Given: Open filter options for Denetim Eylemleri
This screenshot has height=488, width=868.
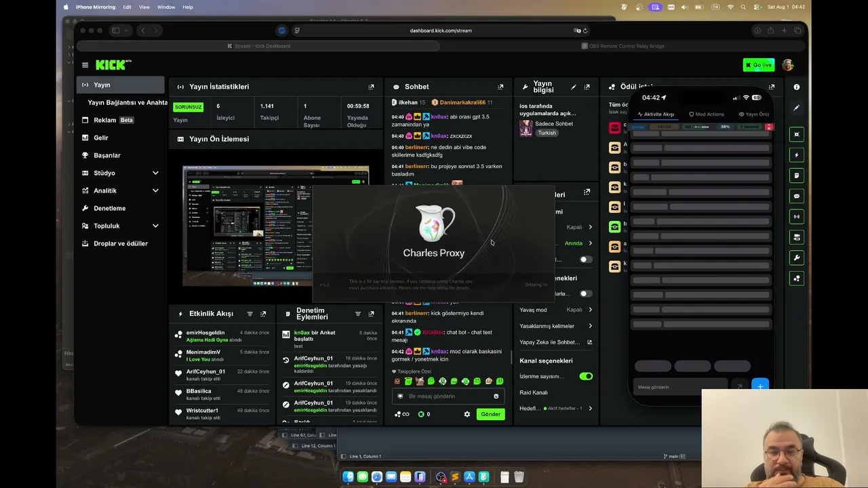Looking at the screenshot, I should pyautogui.click(x=357, y=314).
